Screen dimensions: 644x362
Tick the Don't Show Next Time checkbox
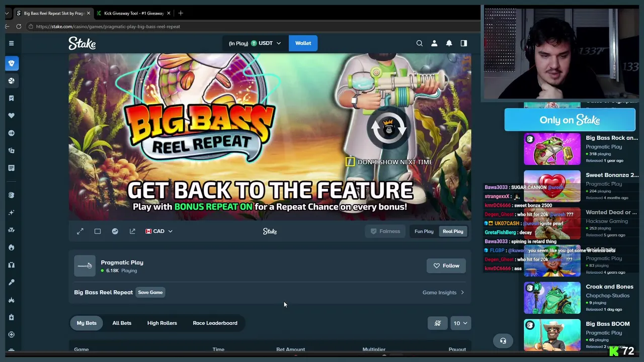click(350, 162)
